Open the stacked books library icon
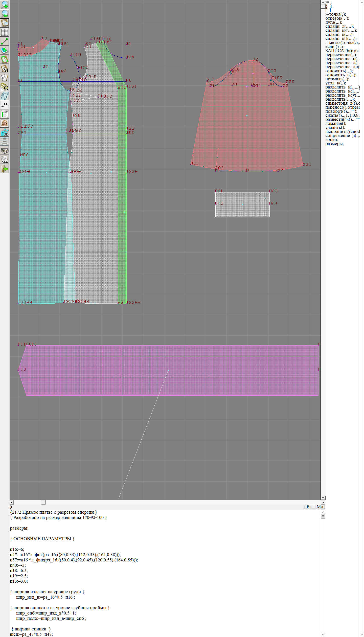Image resolution: width=364 pixels, height=637 pixels. pyautogui.click(x=5, y=151)
